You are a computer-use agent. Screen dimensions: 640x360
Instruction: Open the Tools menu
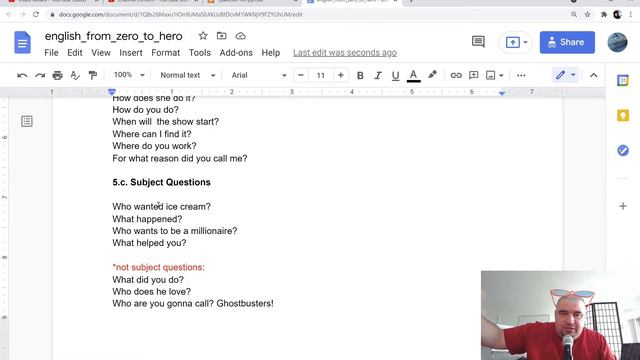tap(200, 53)
